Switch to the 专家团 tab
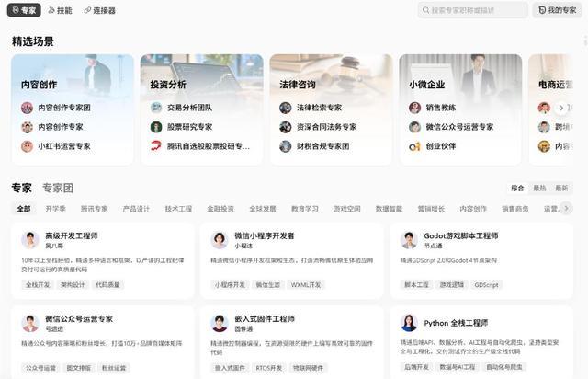This screenshot has height=379, width=588. click(x=58, y=188)
